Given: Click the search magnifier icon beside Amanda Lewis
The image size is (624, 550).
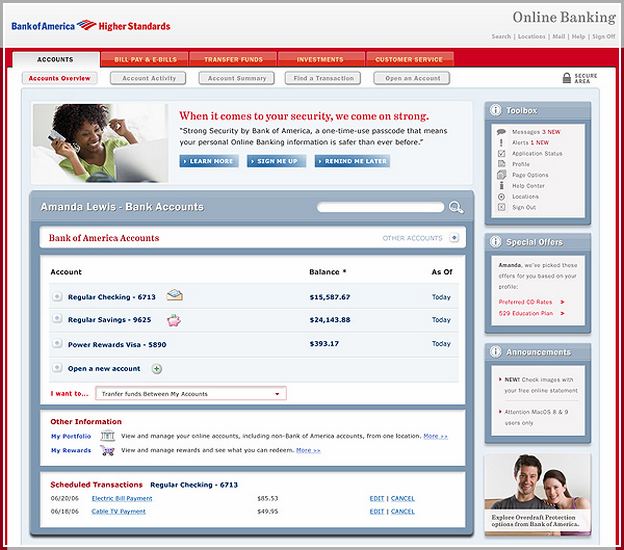Looking at the screenshot, I should pyautogui.click(x=456, y=207).
